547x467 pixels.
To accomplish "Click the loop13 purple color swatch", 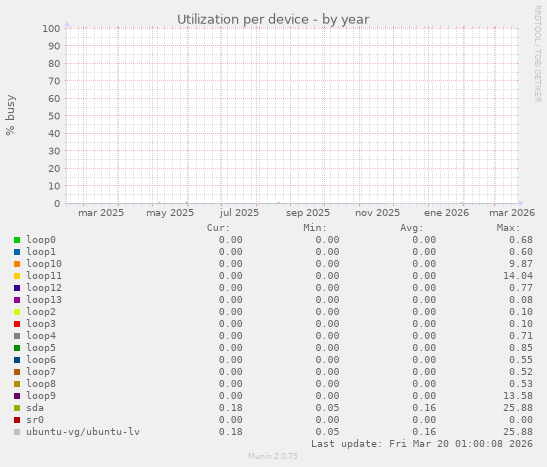I will point(17,300).
